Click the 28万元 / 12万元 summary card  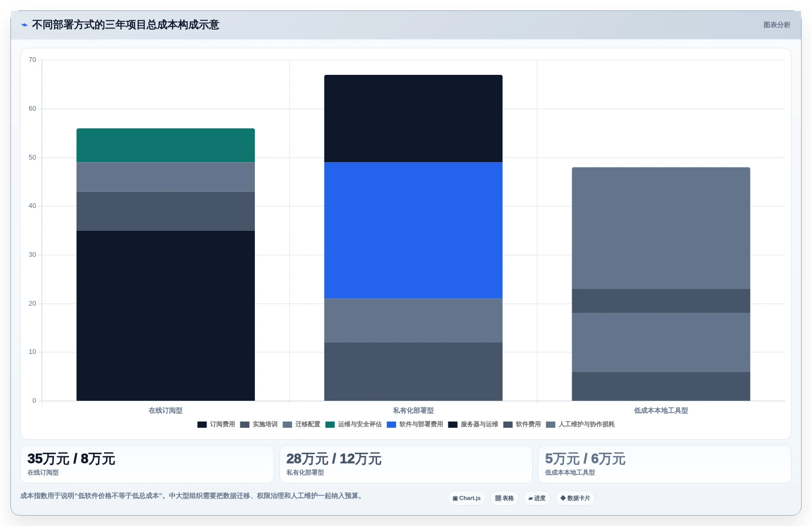(406, 464)
